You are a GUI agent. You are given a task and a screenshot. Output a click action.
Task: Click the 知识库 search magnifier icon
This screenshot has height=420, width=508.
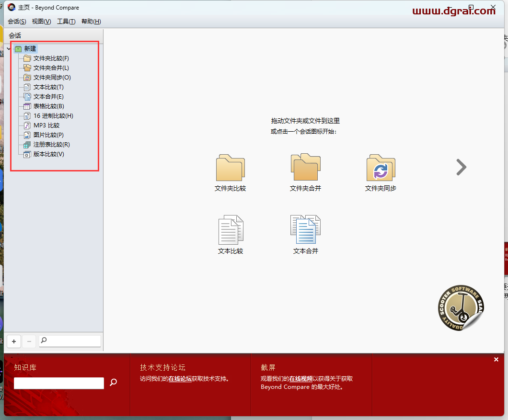tap(114, 383)
